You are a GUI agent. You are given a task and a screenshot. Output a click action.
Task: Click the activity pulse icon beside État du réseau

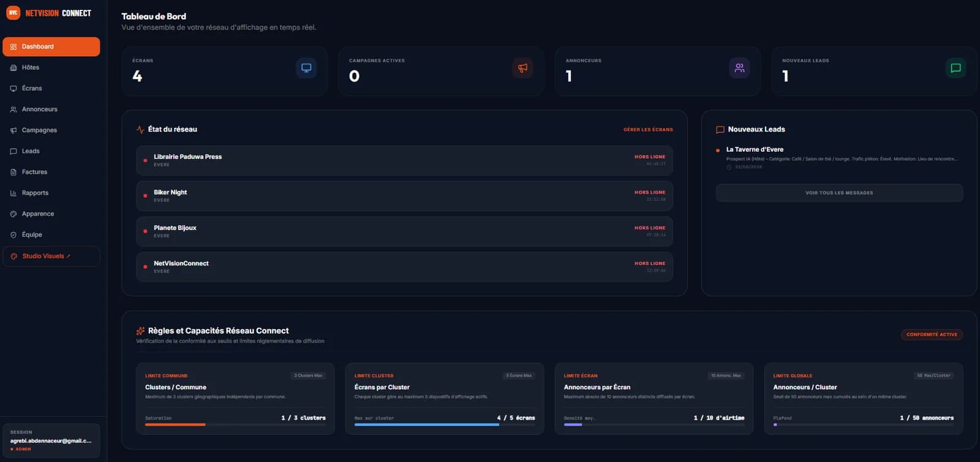140,129
